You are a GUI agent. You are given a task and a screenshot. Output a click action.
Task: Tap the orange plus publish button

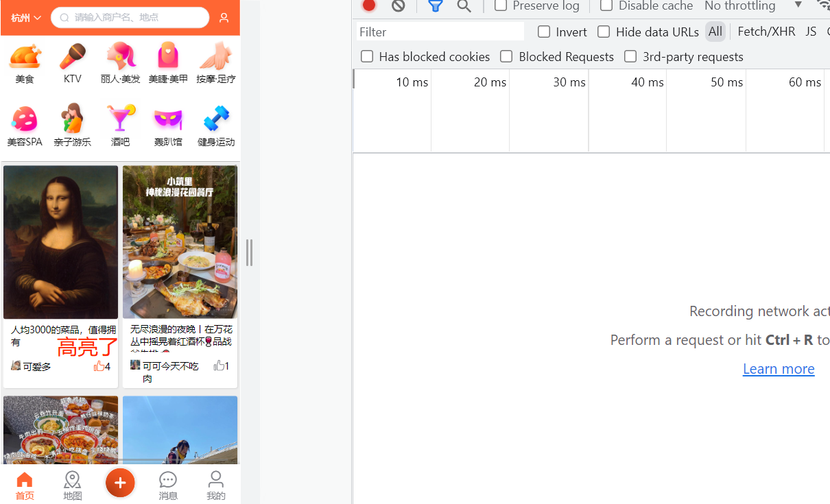click(120, 483)
